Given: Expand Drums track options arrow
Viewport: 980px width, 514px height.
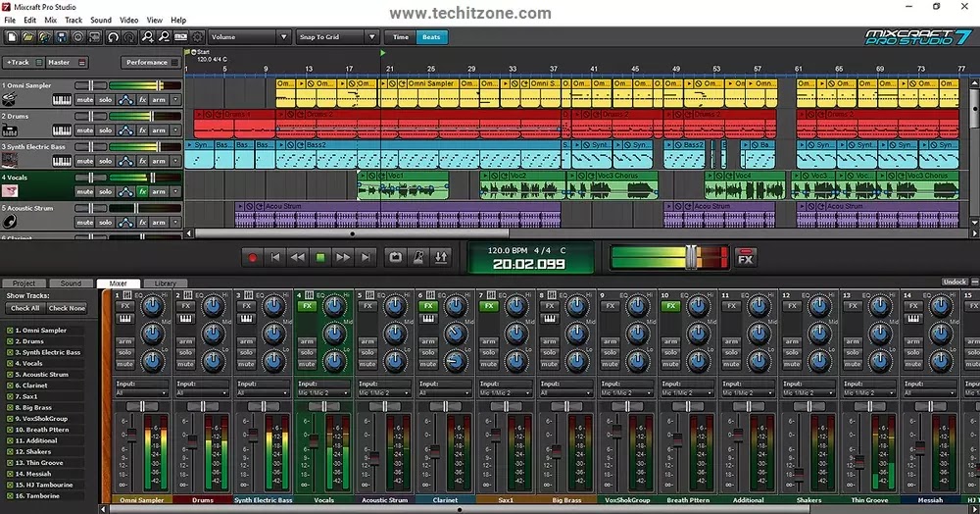Looking at the screenshot, I should tap(175, 130).
